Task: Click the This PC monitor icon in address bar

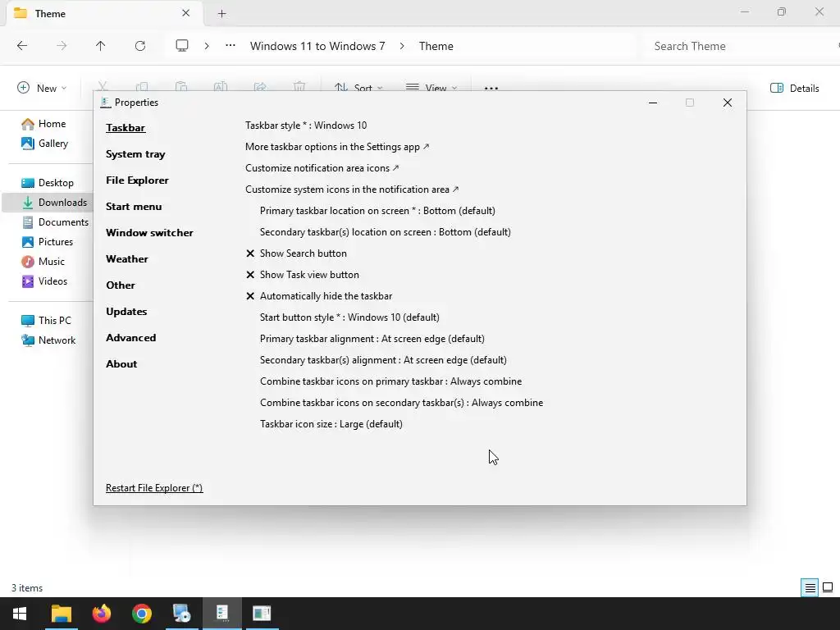Action: pyautogui.click(x=182, y=46)
